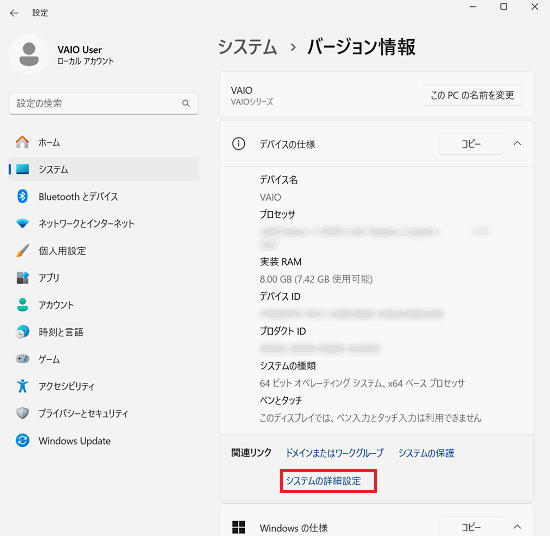Screen dimensions: 550x536
Task: Open システムの保護 link
Action: 426,453
